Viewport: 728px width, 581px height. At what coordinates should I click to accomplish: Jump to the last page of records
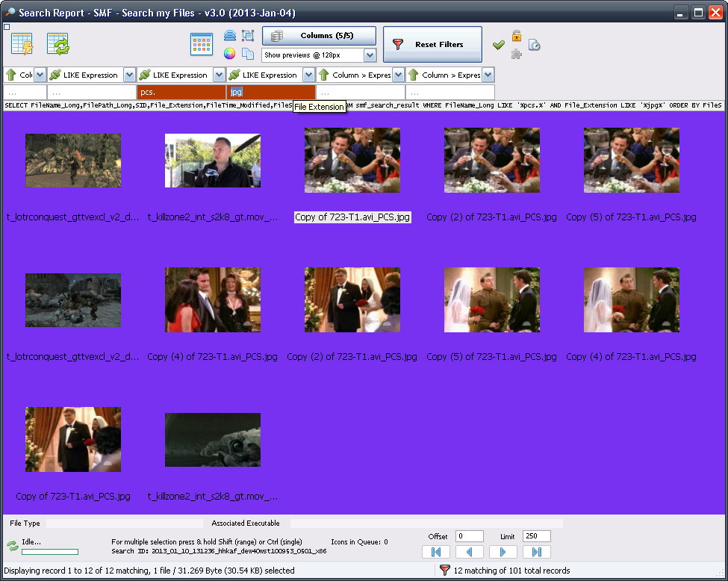coord(537,552)
